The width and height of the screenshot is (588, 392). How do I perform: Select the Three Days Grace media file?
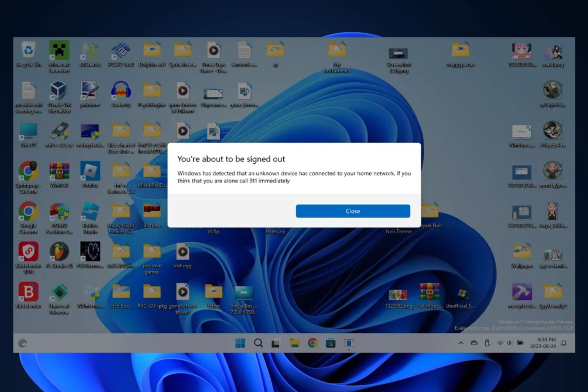(213, 57)
